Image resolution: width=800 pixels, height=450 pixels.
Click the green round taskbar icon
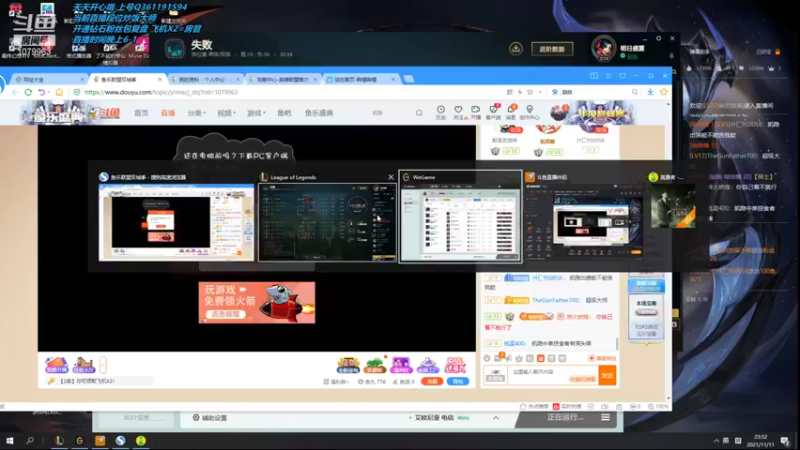141,440
